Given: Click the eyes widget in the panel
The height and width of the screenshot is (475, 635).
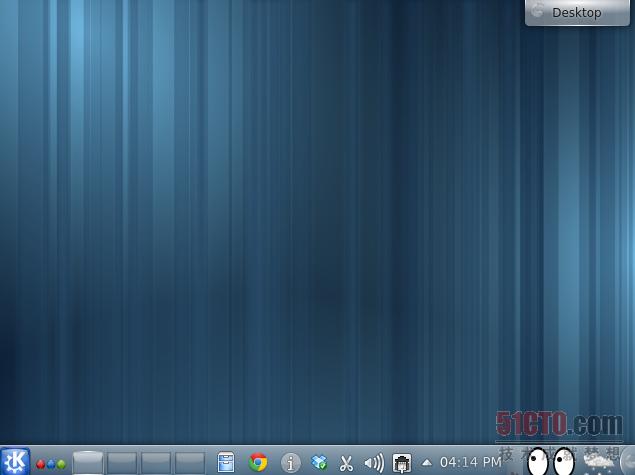Looking at the screenshot, I should (552, 462).
